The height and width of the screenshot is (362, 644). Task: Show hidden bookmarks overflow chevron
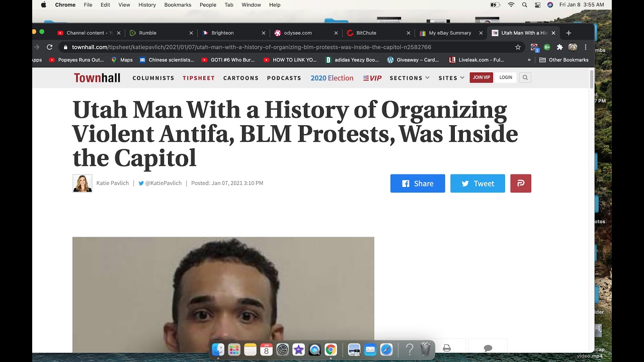pyautogui.click(x=529, y=60)
